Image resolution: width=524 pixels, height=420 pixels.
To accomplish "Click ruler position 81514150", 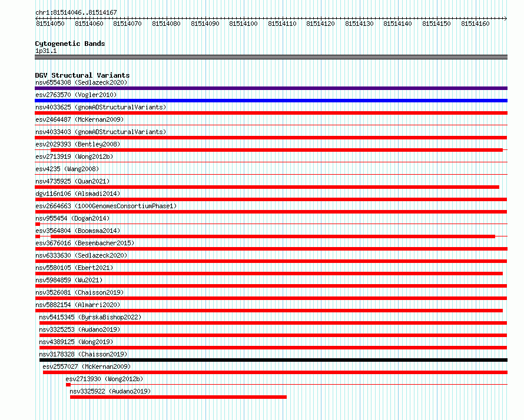I will pyautogui.click(x=436, y=24).
